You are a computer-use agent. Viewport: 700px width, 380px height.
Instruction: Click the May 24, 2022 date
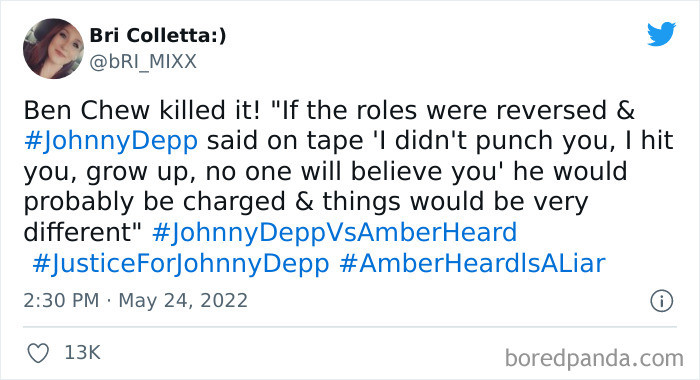[x=183, y=301]
